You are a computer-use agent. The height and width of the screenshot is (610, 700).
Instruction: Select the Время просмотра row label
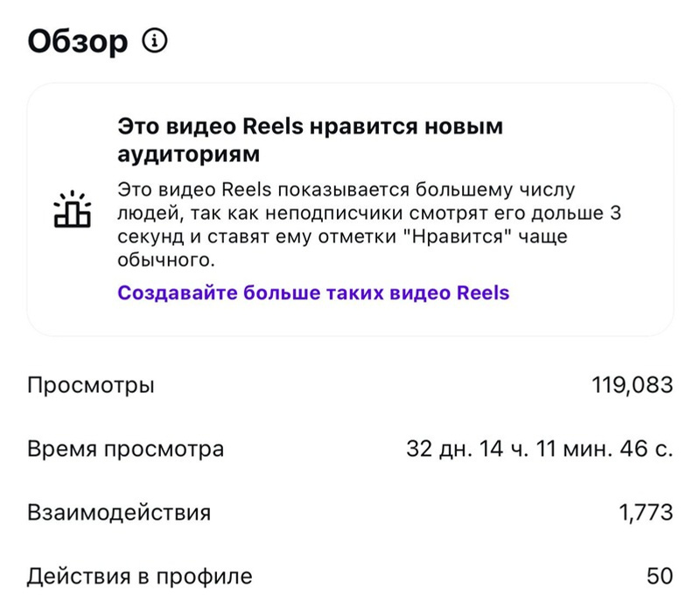(x=125, y=449)
